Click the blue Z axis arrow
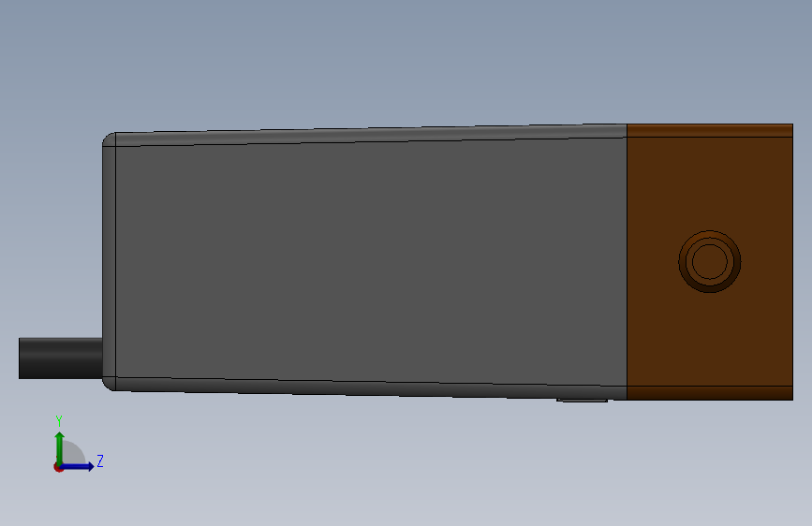Viewport: 812px width, 526px height. tap(79, 466)
